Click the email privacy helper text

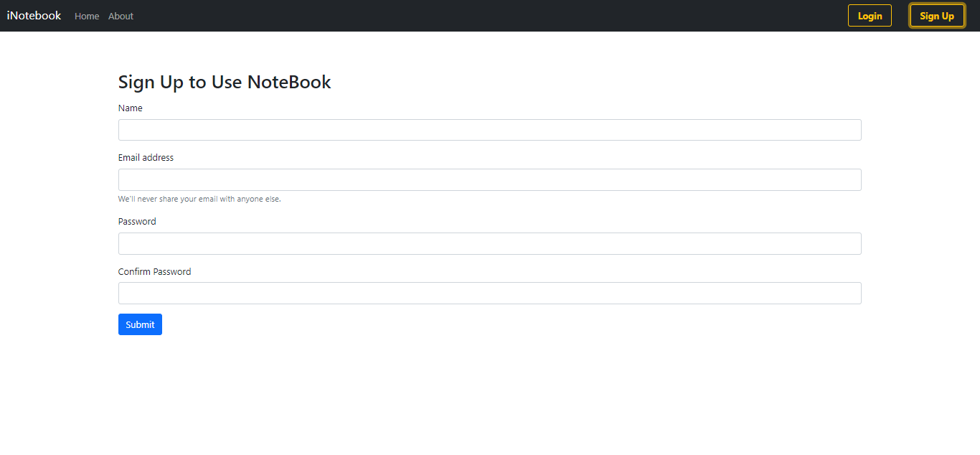199,199
